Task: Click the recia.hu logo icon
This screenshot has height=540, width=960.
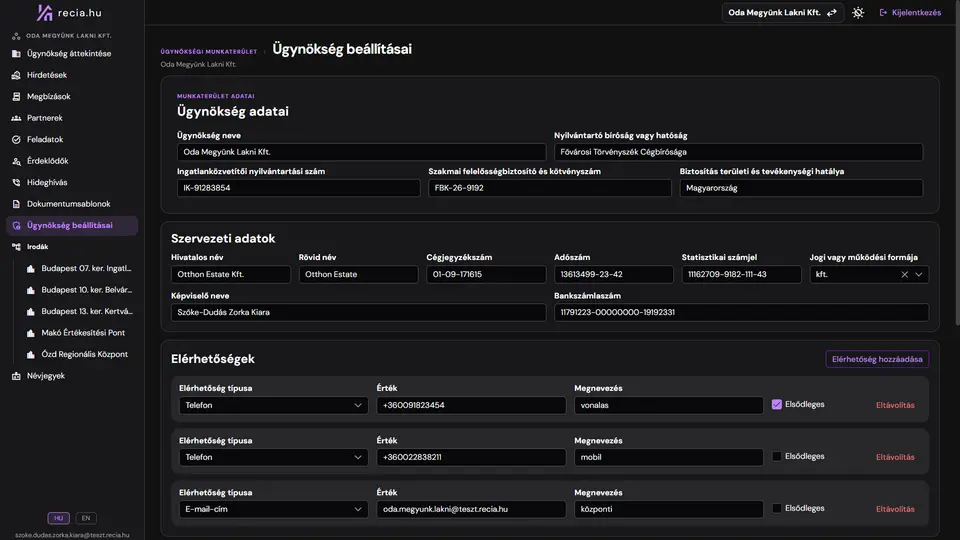Action: 45,12
